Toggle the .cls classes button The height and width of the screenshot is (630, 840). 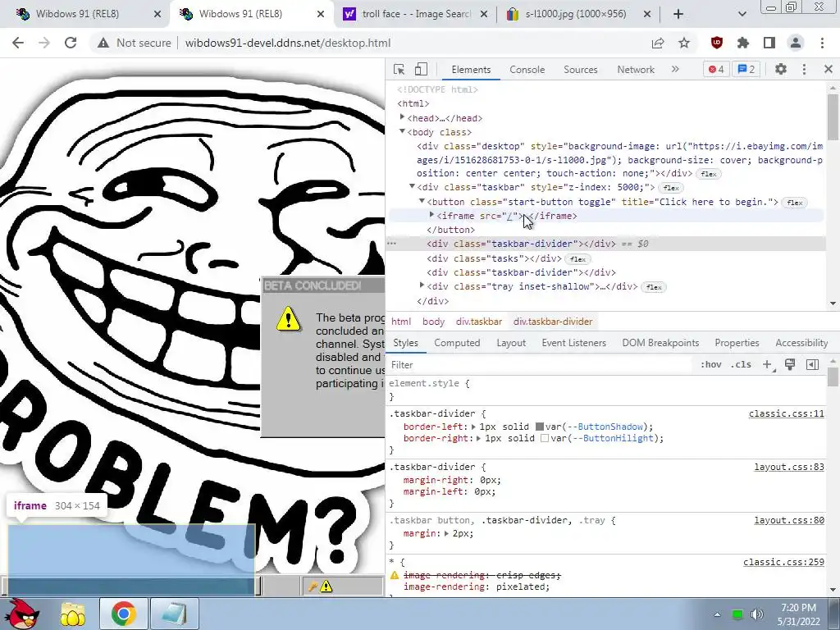(x=741, y=365)
